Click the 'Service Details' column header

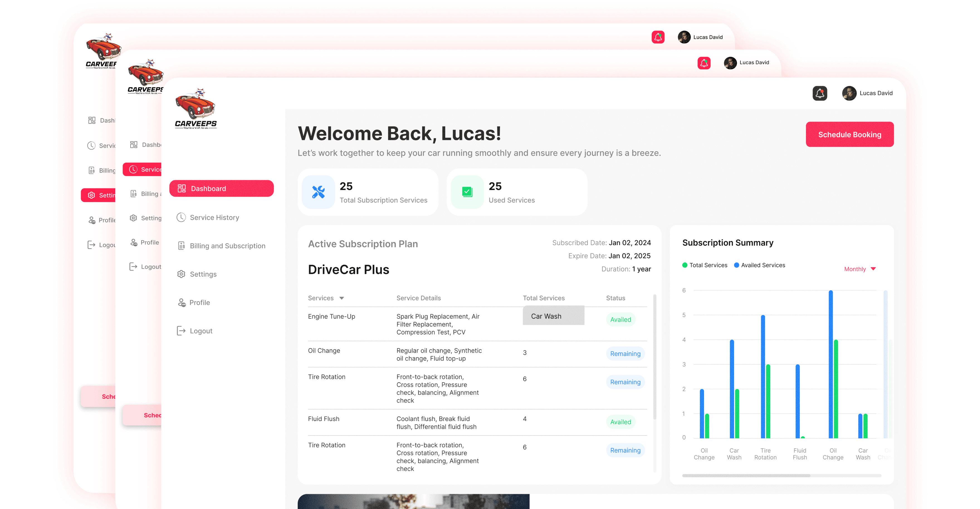(x=419, y=298)
